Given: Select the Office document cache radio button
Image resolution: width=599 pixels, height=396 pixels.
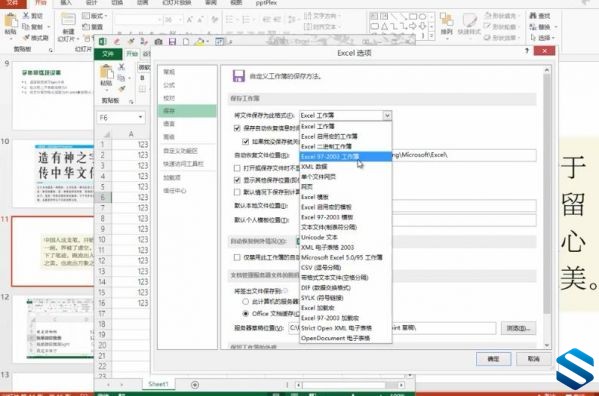Looking at the screenshot, I should tap(246, 313).
